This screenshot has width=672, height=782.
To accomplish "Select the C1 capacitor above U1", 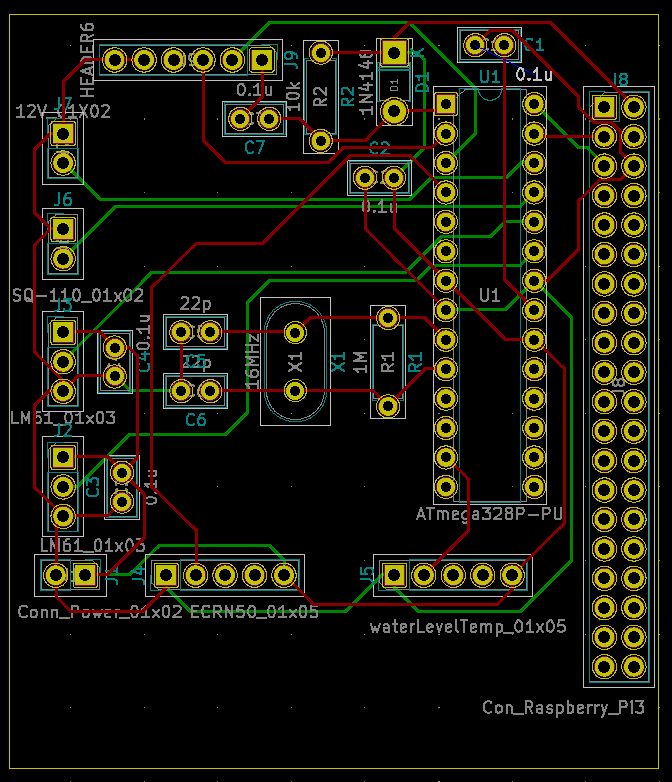I will click(x=489, y=45).
